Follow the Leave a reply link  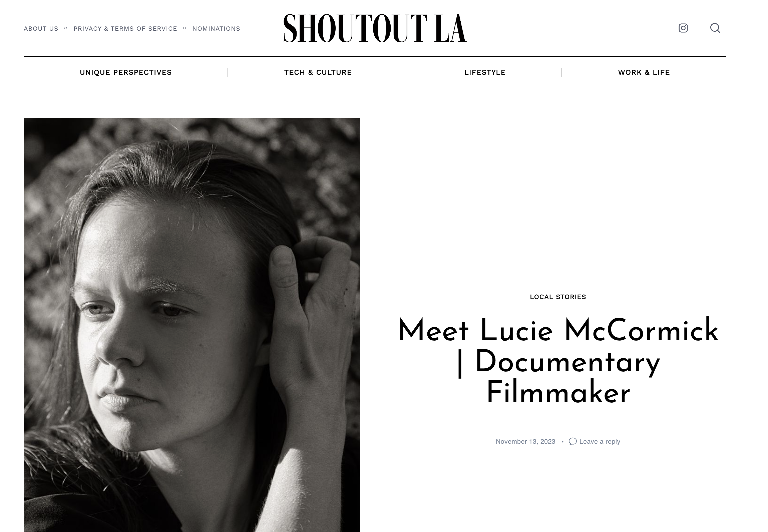(600, 441)
